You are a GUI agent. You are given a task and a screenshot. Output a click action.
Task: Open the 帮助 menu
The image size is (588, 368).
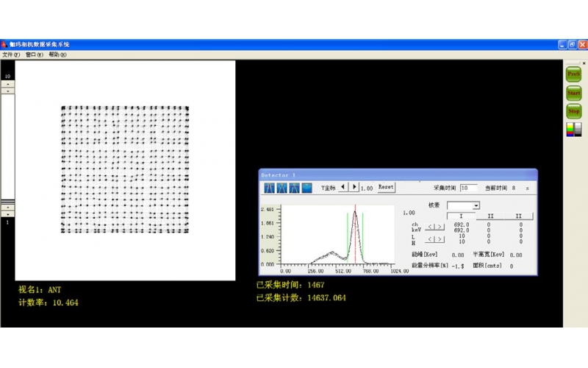click(x=57, y=54)
